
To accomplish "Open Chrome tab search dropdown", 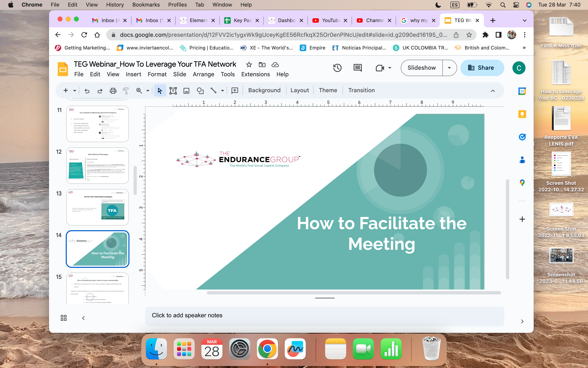I will click(x=525, y=20).
